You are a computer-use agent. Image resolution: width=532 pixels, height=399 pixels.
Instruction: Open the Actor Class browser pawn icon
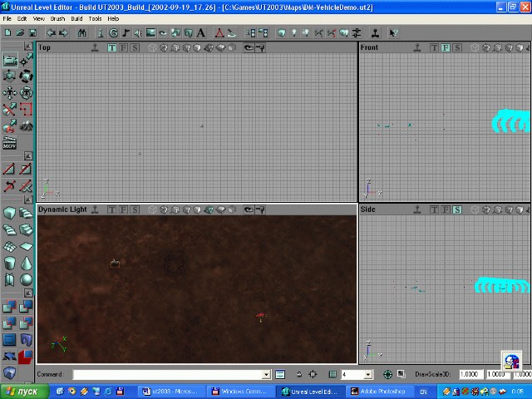click(x=101, y=33)
